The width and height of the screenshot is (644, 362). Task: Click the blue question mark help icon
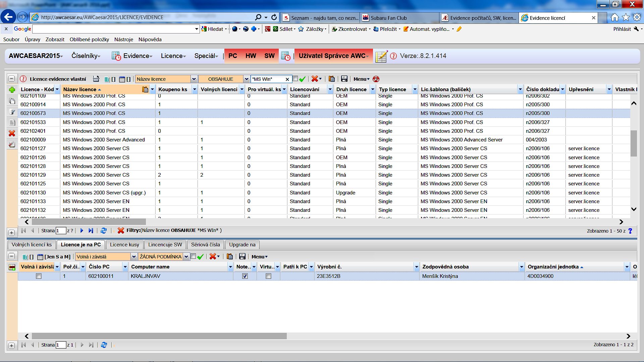pos(630,231)
